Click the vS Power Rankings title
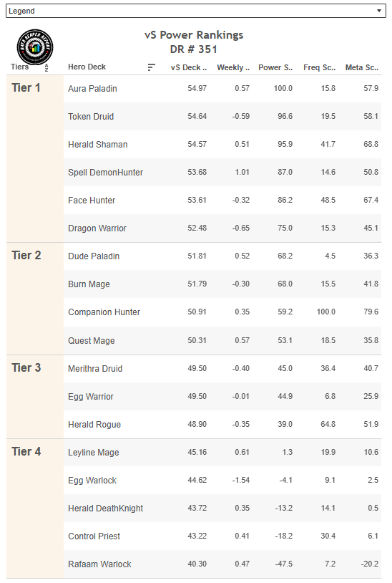 (194, 35)
